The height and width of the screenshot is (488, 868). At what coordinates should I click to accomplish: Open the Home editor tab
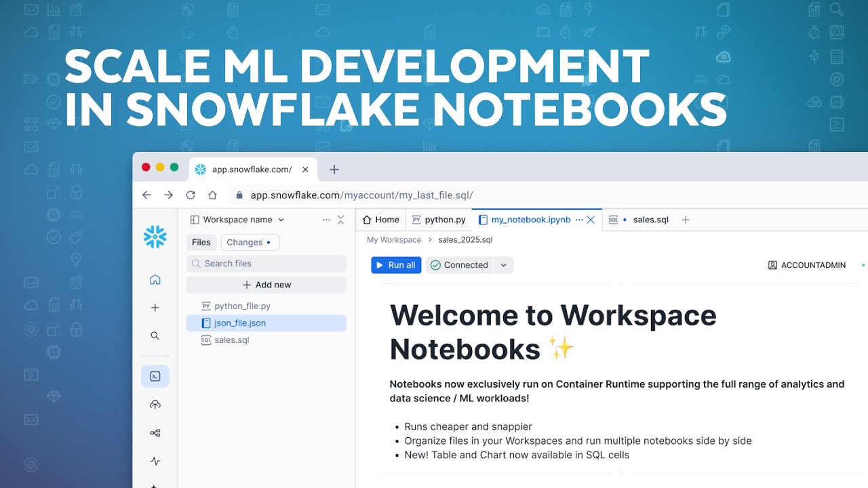tap(380, 220)
